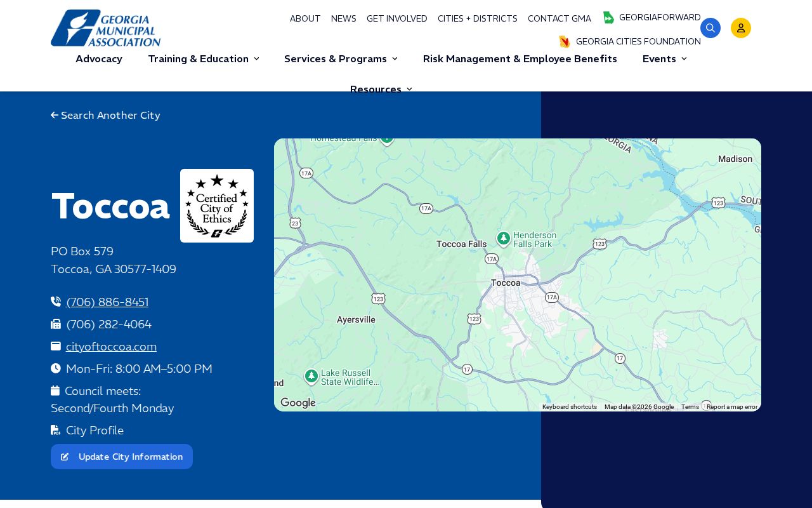
Task: Click the Toccoa Falls label on map
Action: point(462,244)
